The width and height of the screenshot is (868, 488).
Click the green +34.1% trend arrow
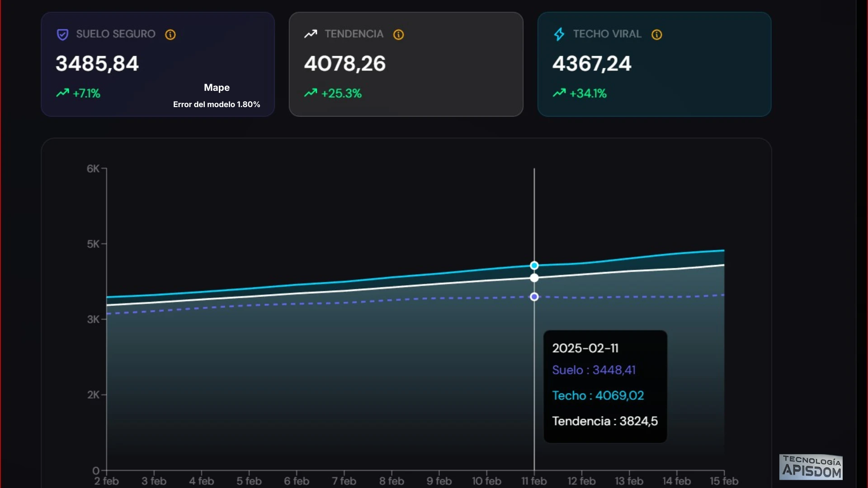[559, 93]
